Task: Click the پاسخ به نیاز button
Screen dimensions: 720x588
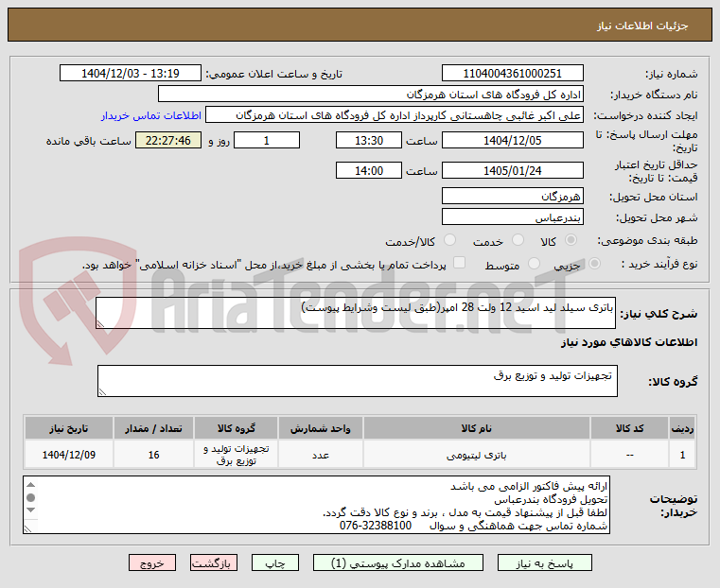Action: [x=545, y=562]
